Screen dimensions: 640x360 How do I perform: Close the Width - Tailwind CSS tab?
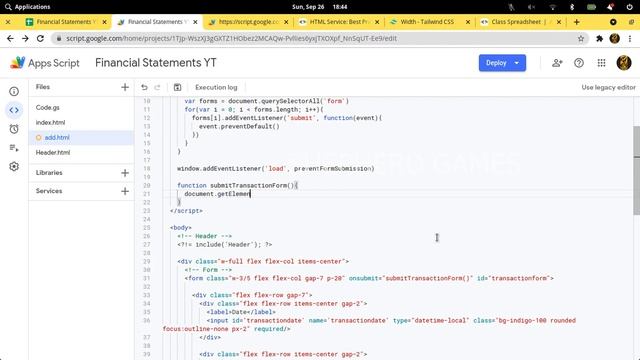(x=468, y=22)
